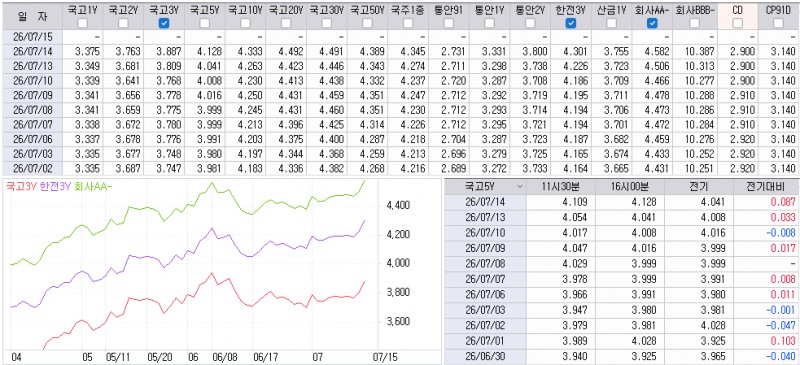Tick the 통안1Y checkbox

pos(490,23)
